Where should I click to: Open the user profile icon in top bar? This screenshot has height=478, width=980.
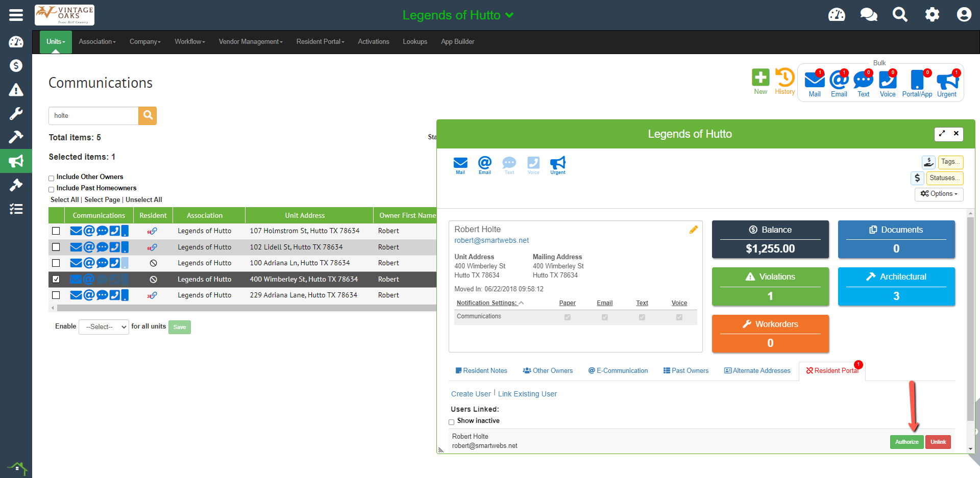coord(964,14)
